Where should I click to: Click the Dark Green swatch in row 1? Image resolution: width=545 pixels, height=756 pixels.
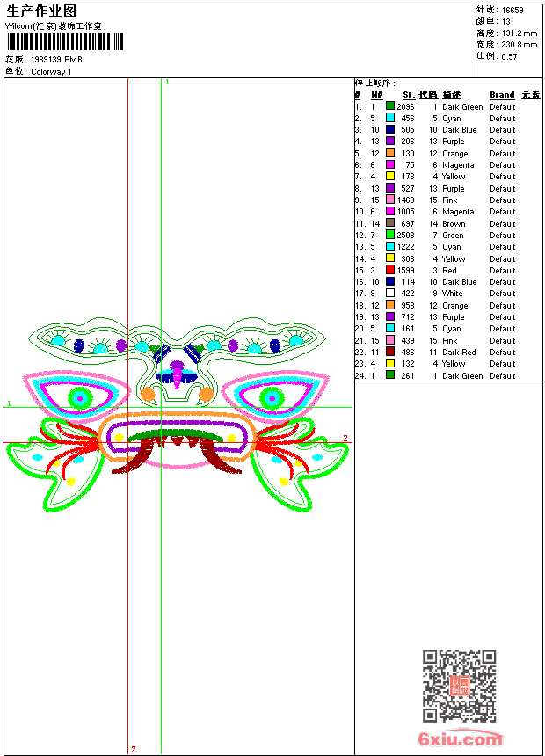tap(390, 106)
